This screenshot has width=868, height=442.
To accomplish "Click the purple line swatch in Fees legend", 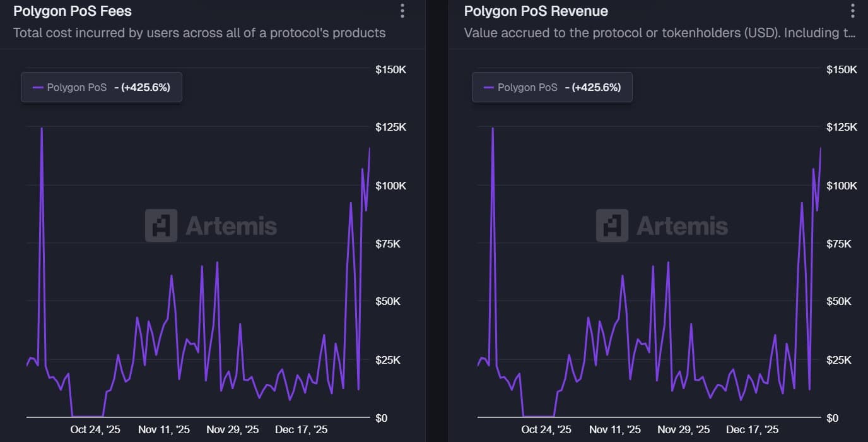I will pos(39,87).
